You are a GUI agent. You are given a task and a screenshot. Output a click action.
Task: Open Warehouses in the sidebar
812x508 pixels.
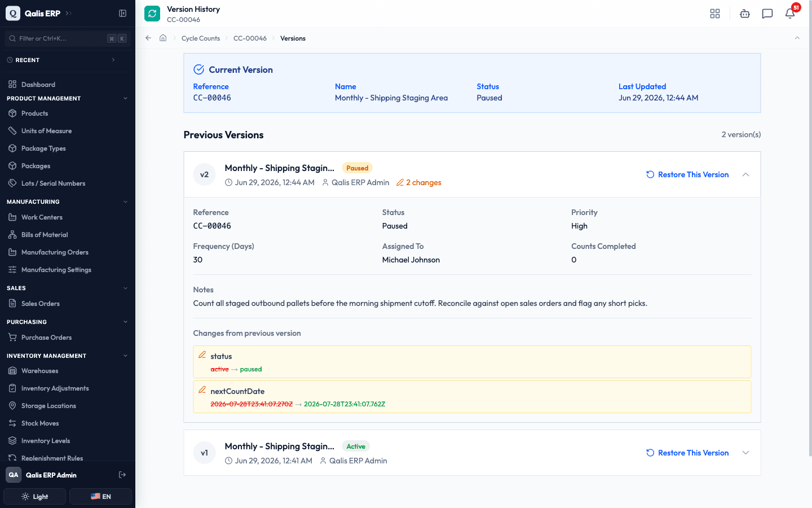pos(68,371)
